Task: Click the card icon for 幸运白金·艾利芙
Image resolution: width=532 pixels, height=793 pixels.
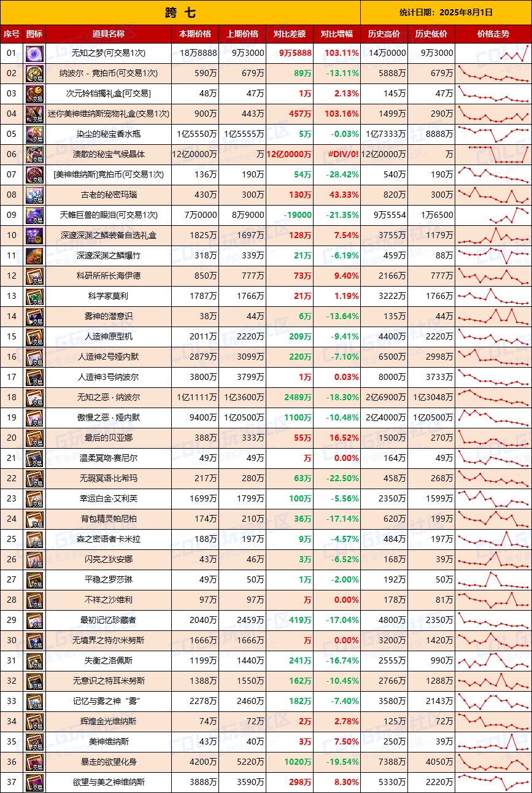Action: point(34,499)
